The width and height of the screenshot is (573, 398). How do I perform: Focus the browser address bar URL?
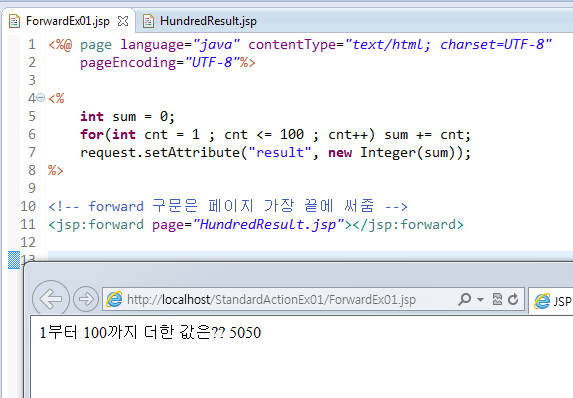tap(271, 300)
